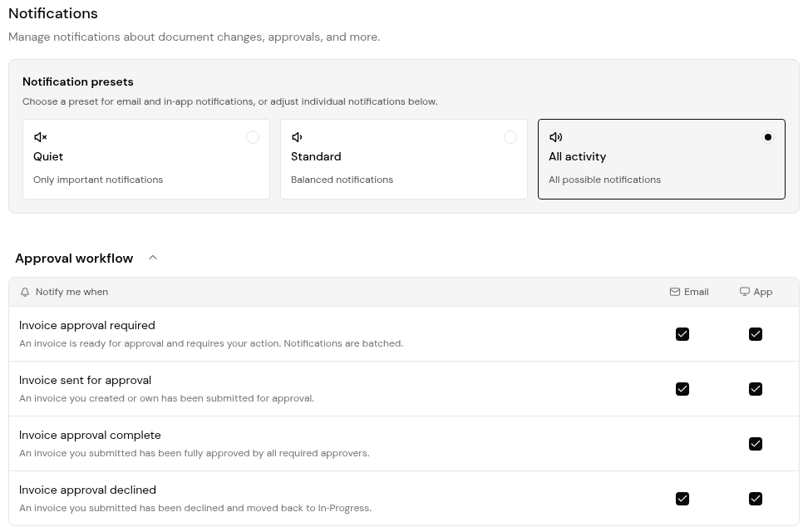The height and width of the screenshot is (532, 803).
Task: Uncheck App for Invoice approval declined
Action: coord(756,499)
